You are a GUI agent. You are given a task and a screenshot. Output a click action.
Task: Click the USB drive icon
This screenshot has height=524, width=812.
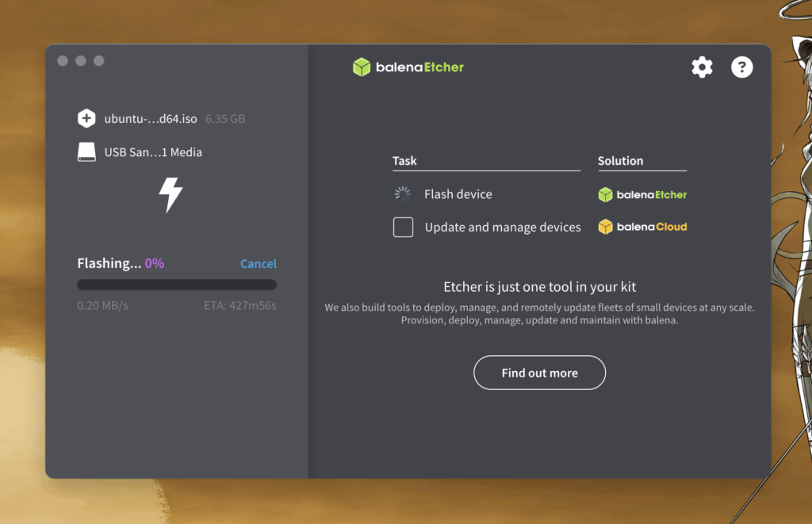coord(86,152)
